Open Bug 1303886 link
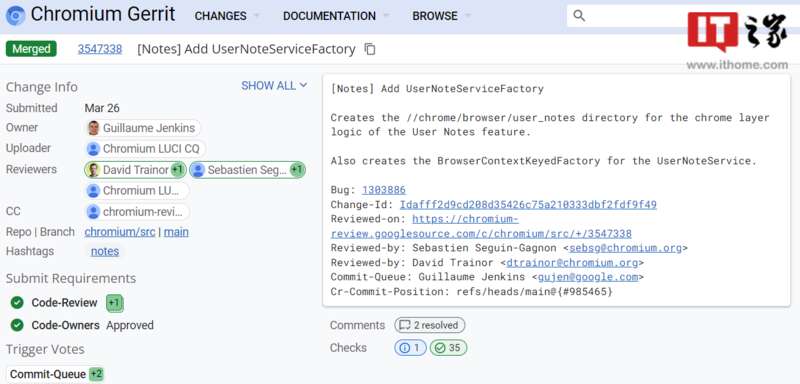 (x=384, y=190)
